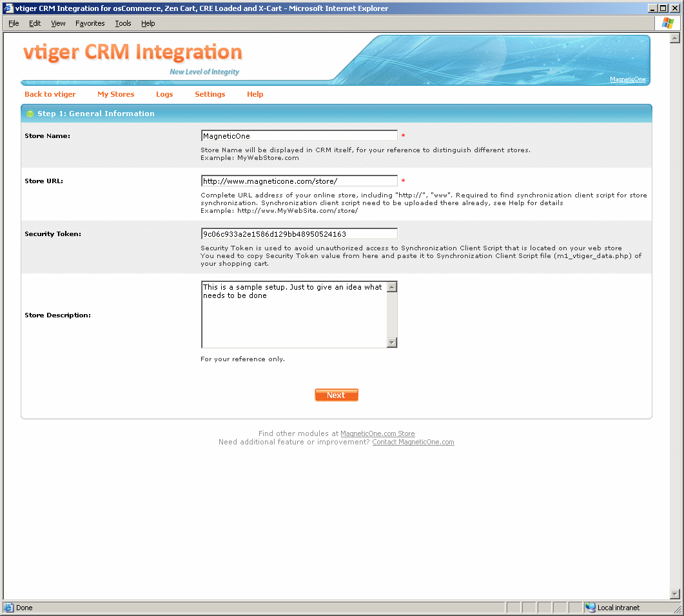Click the green Step 1 bullet icon
This screenshot has height=616, width=684.
click(30, 114)
